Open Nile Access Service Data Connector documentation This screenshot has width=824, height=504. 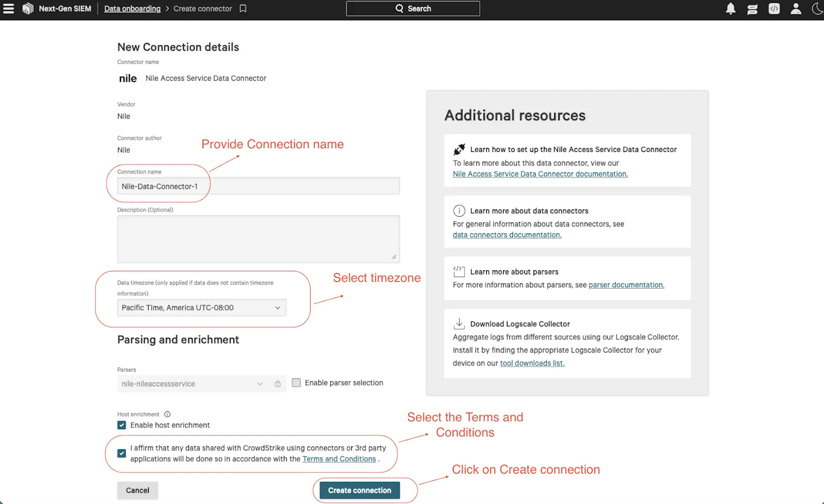point(540,174)
